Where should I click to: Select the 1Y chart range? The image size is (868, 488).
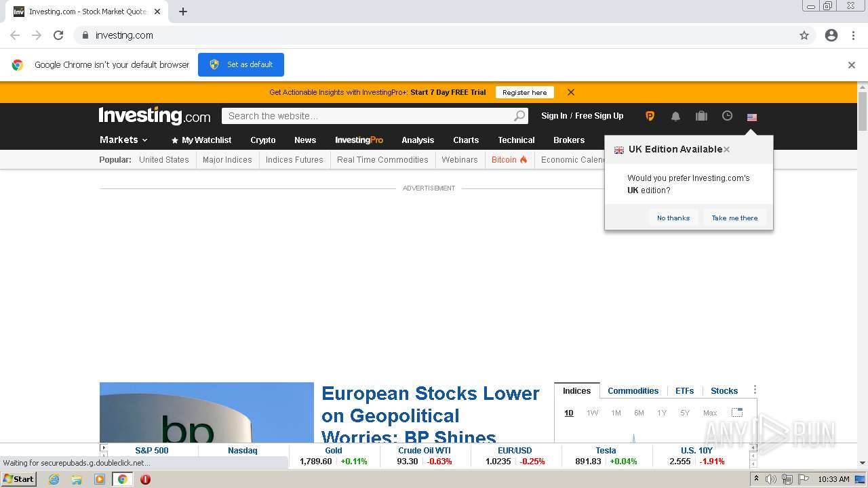click(662, 413)
